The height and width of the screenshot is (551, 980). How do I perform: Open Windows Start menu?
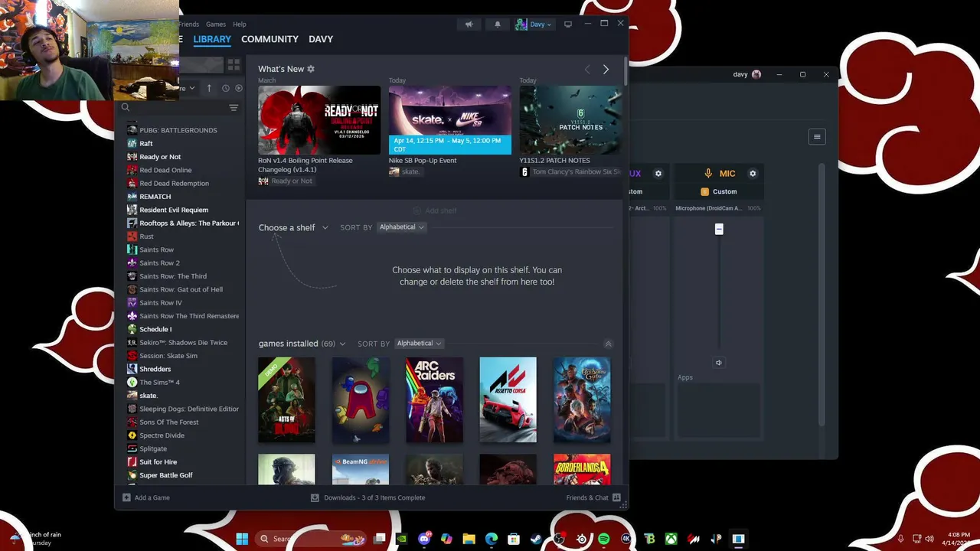click(x=242, y=539)
